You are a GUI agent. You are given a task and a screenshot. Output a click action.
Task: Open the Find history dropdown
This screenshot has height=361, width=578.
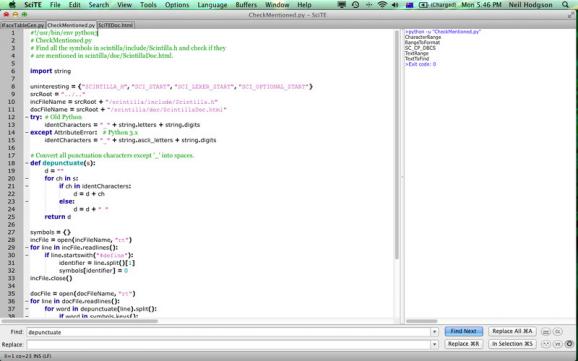pos(434,332)
